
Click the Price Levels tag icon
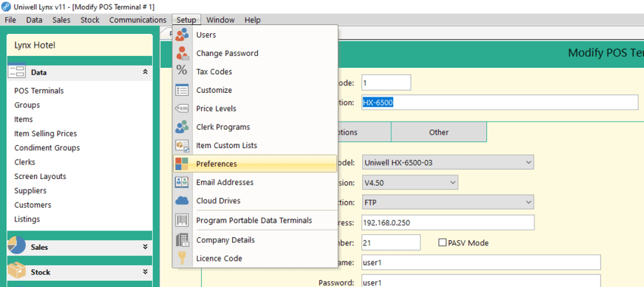coord(182,109)
